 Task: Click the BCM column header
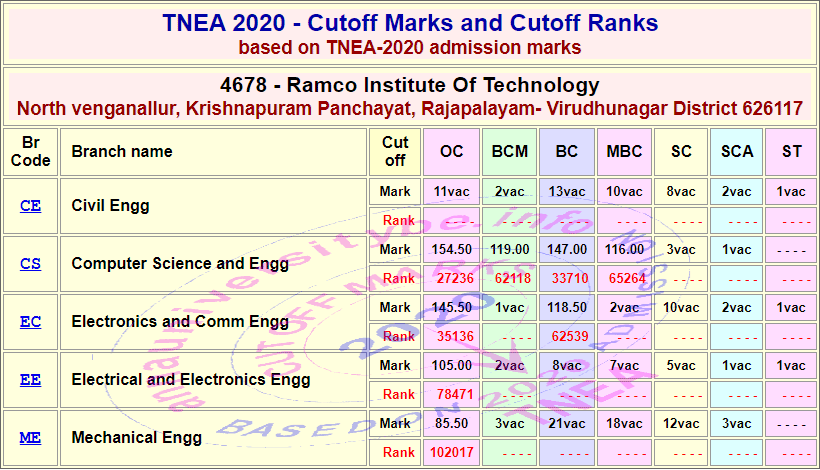tap(509, 152)
